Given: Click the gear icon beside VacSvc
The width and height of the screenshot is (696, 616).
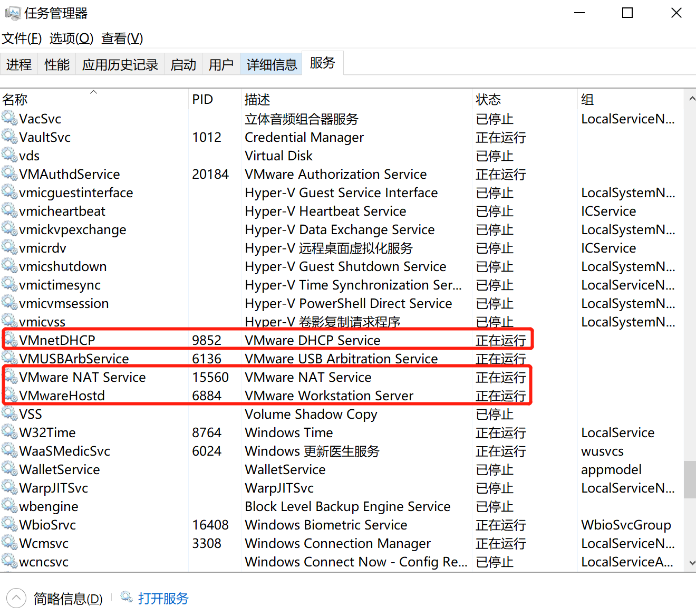Looking at the screenshot, I should 9,118.
